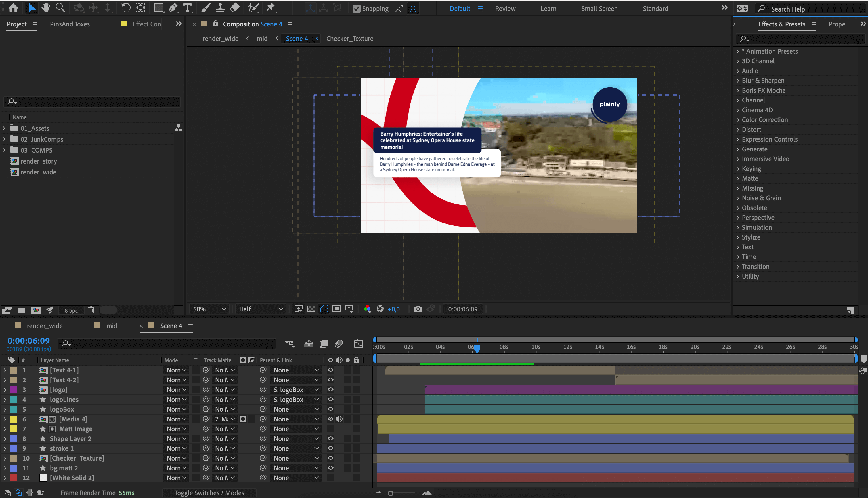Viewport: 868px width, 498px height.
Task: Open the Small Screen workspace
Action: pyautogui.click(x=599, y=8)
